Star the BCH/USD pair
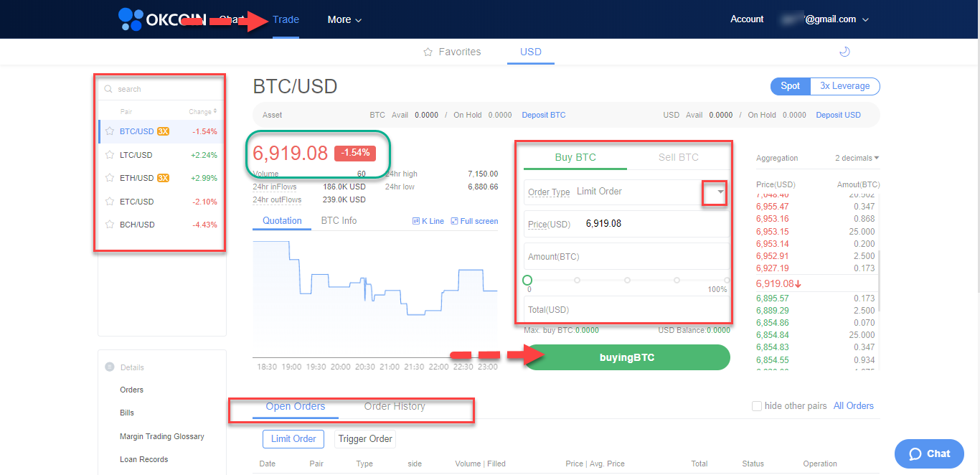 pyautogui.click(x=110, y=225)
